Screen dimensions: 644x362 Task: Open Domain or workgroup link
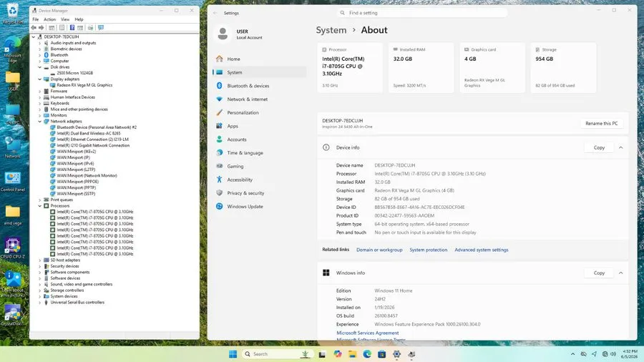click(379, 250)
